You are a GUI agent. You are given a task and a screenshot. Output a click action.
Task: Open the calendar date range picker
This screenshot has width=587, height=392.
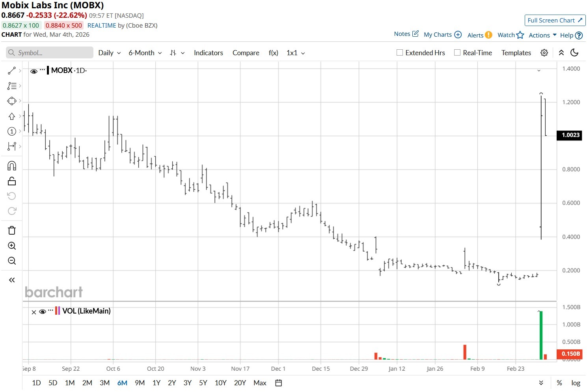point(278,383)
